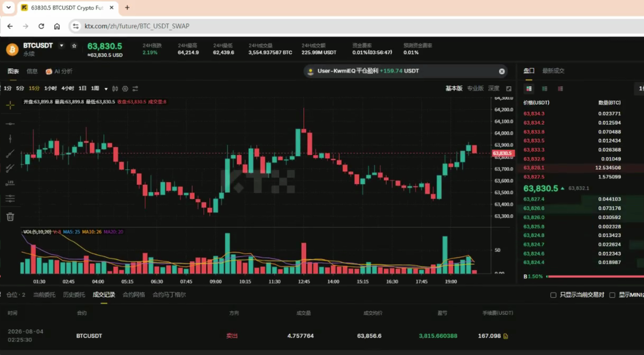Open the AI analysis tab
The height and width of the screenshot is (355, 644).
(x=59, y=71)
